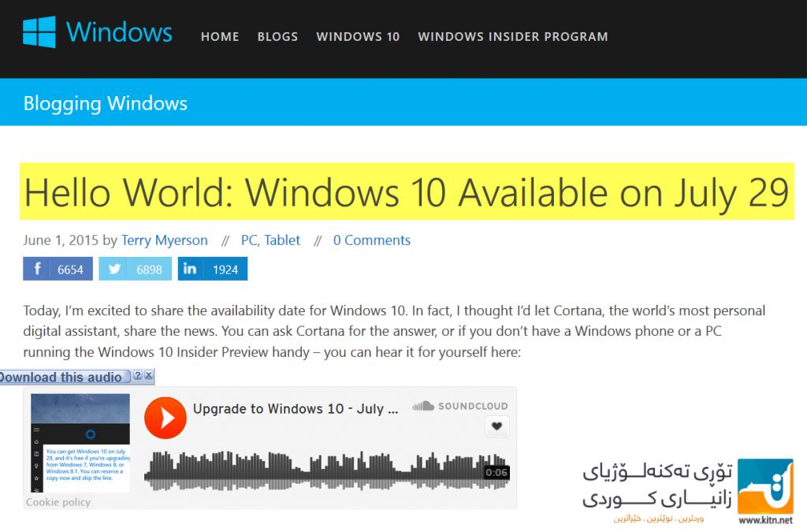Image resolution: width=807 pixels, height=532 pixels.
Task: Open WINDOWS INSIDER PROGRAM page
Action: 512,36
